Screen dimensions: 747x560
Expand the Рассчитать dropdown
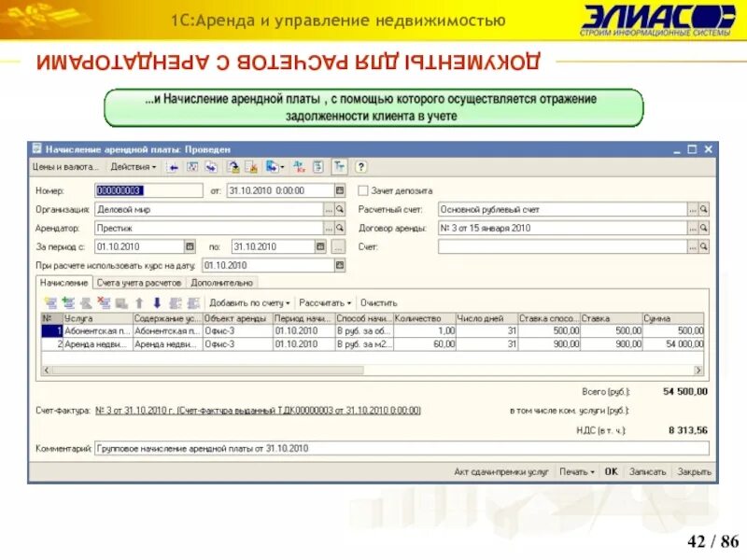325,302
